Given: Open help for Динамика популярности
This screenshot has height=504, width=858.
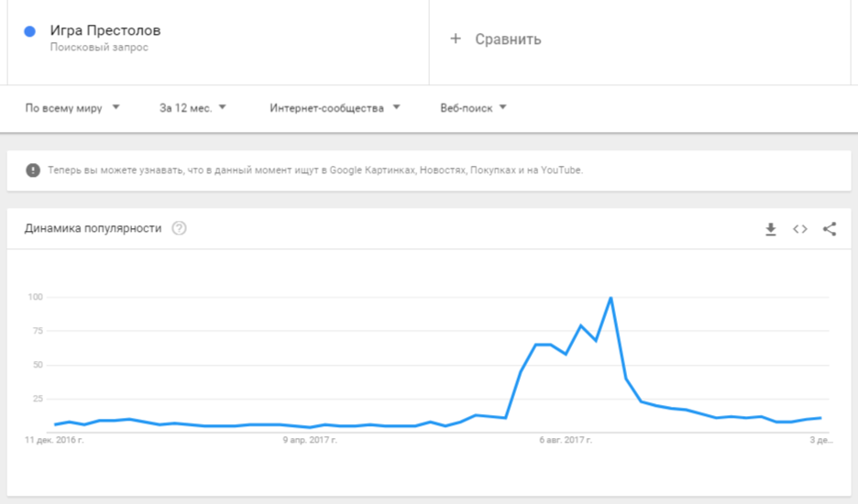Looking at the screenshot, I should pos(179,228).
